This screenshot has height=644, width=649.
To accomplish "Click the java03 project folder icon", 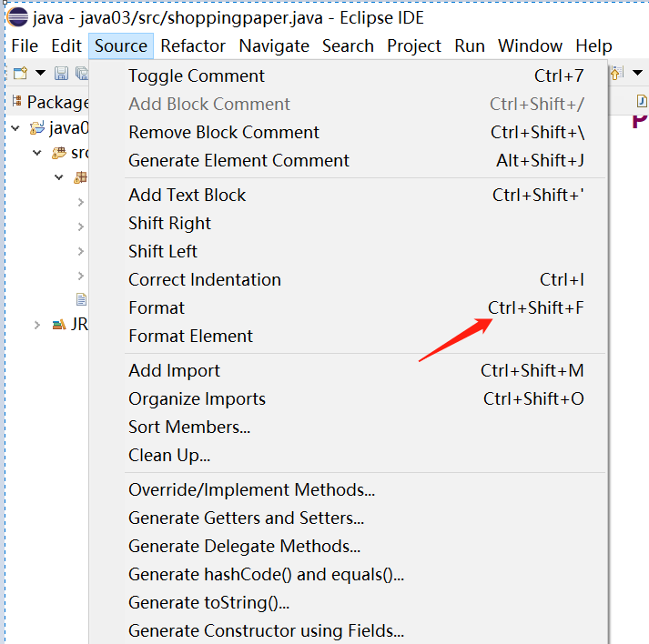I will point(37,128).
